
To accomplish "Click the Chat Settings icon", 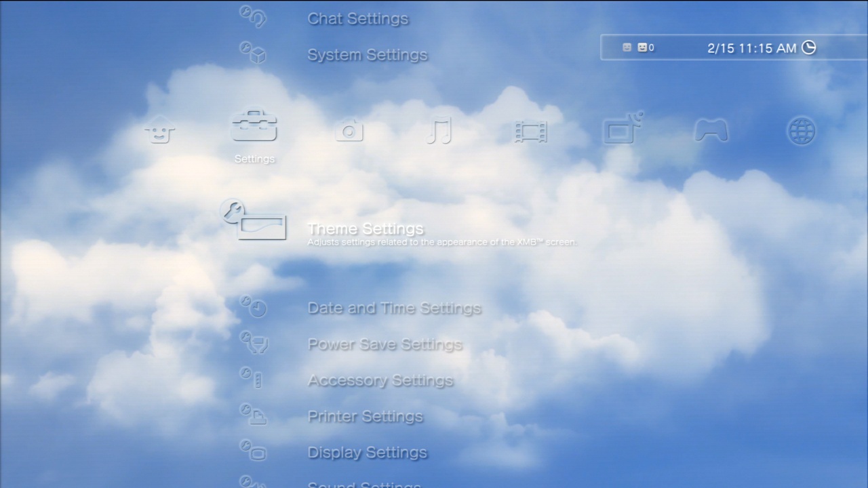I will coord(253,16).
